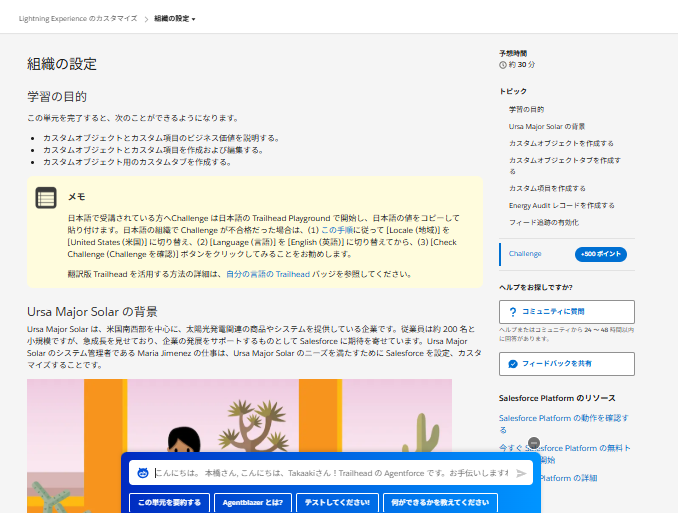Click この単元を要約する suggestion button

coord(170,503)
